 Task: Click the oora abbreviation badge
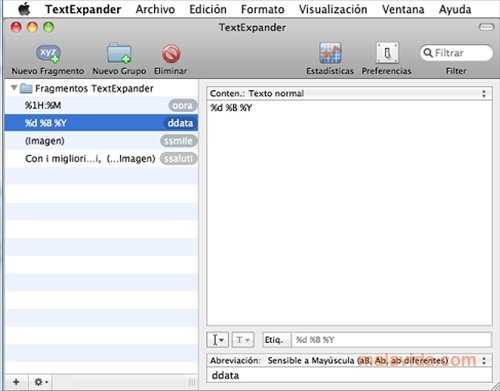click(x=183, y=106)
